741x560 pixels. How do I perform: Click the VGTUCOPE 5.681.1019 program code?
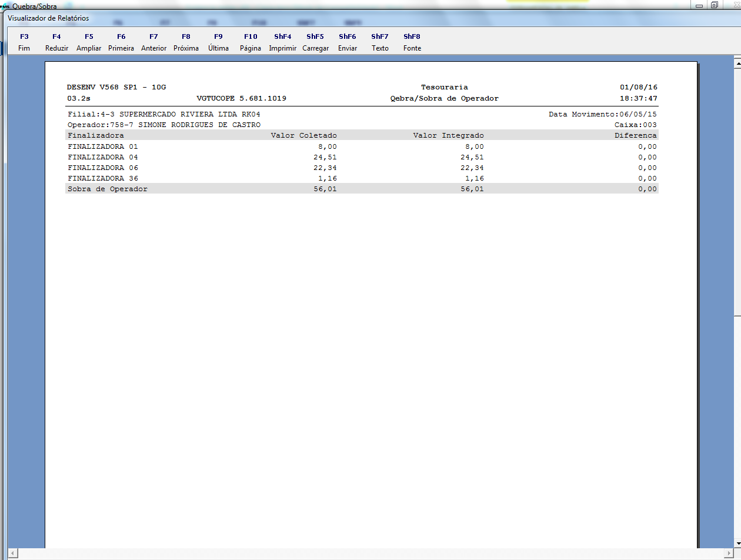point(242,98)
